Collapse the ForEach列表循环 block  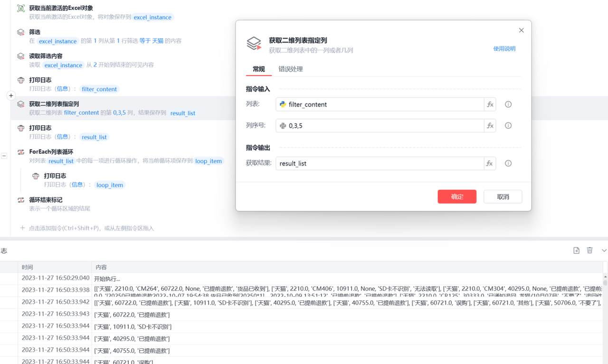(x=4, y=156)
